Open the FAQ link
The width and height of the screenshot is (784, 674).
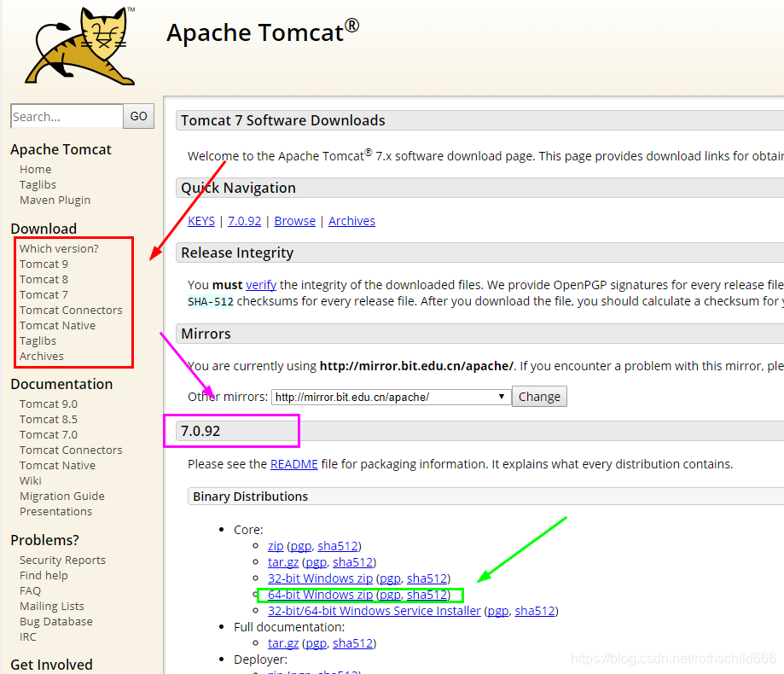coord(30,591)
